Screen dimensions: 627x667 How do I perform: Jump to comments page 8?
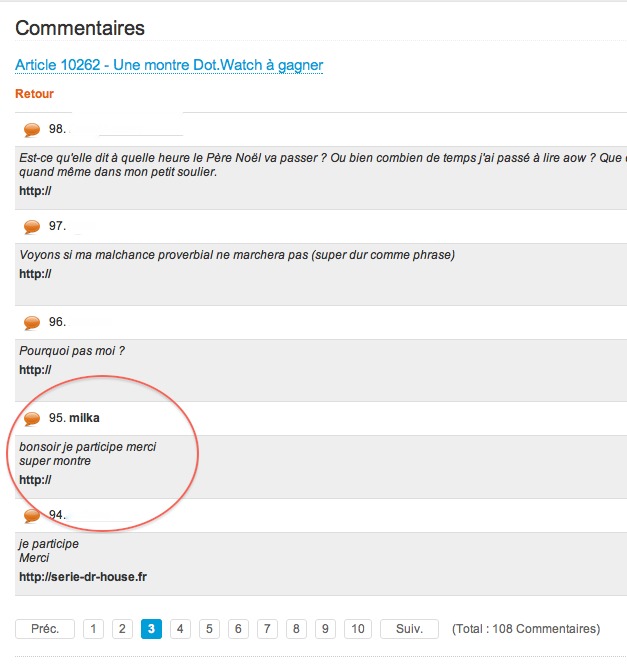click(x=296, y=629)
